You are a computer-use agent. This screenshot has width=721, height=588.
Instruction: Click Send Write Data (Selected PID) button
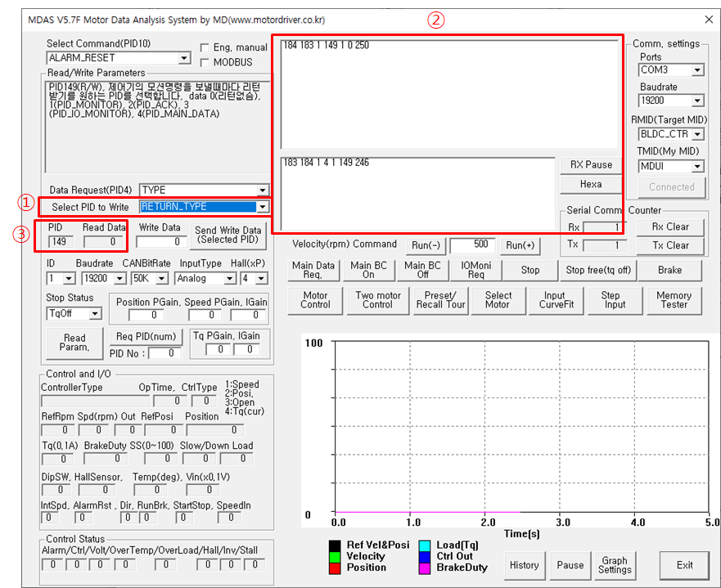pyautogui.click(x=228, y=236)
